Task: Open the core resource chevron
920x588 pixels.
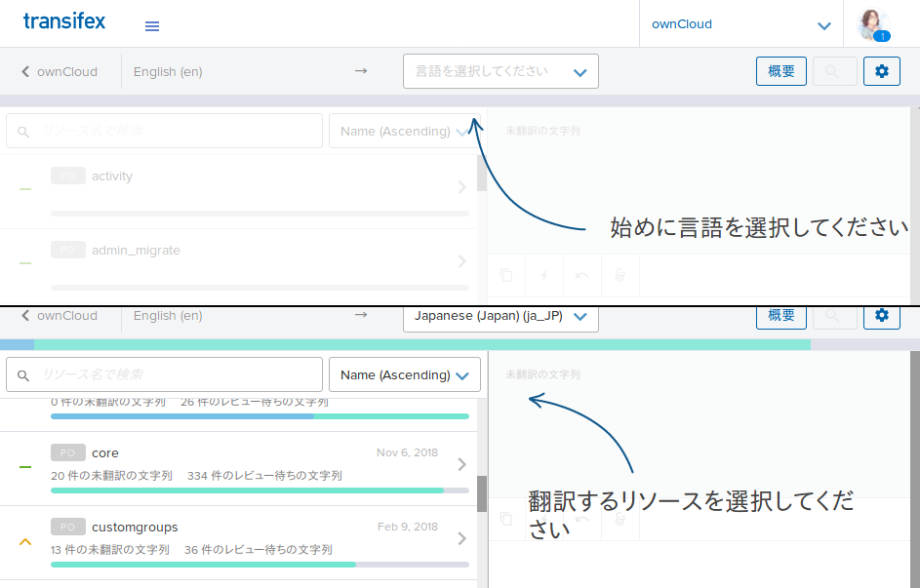Action: click(462, 464)
